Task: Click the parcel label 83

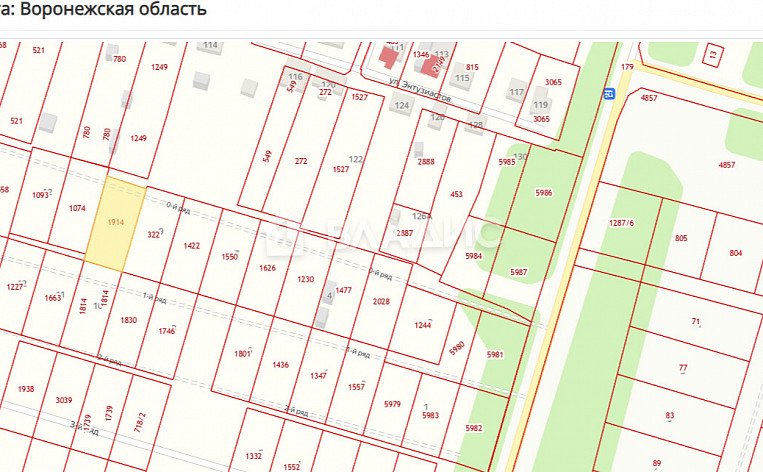Action: coord(670,416)
